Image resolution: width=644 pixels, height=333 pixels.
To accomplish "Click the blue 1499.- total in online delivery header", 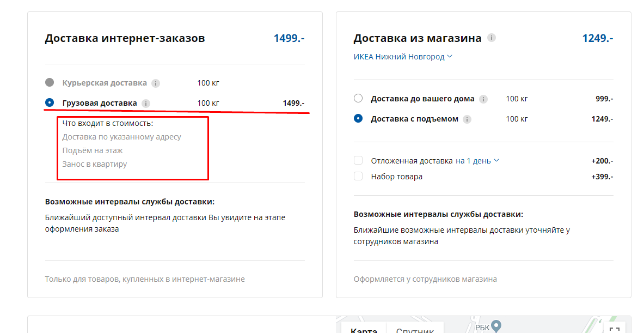I will tap(289, 38).
